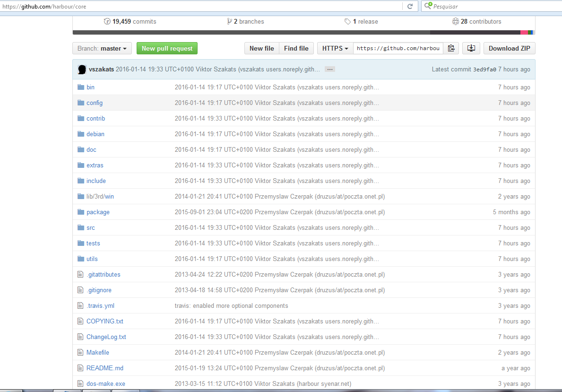Open the 19,459 commits tab
Viewport: 562px width, 392px height.
(x=134, y=21)
